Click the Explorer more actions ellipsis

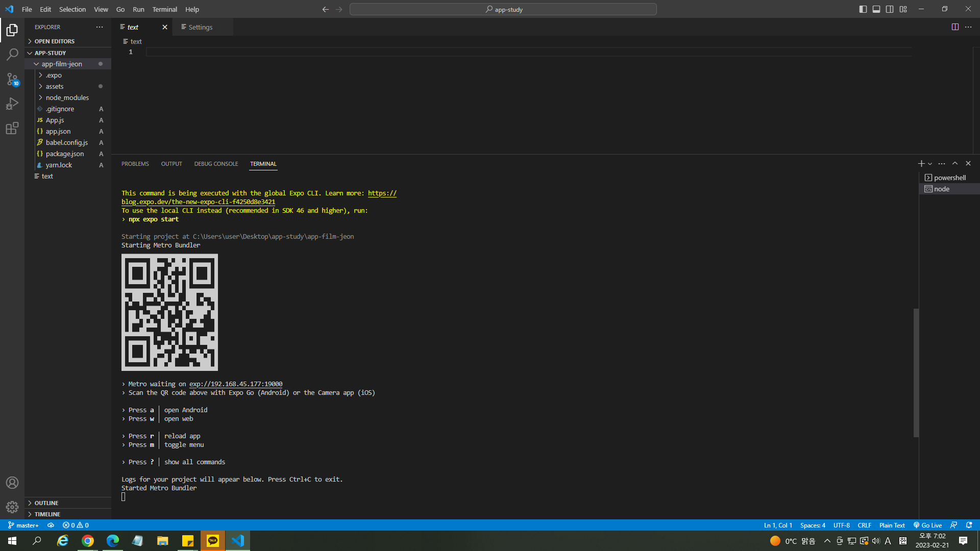100,27
